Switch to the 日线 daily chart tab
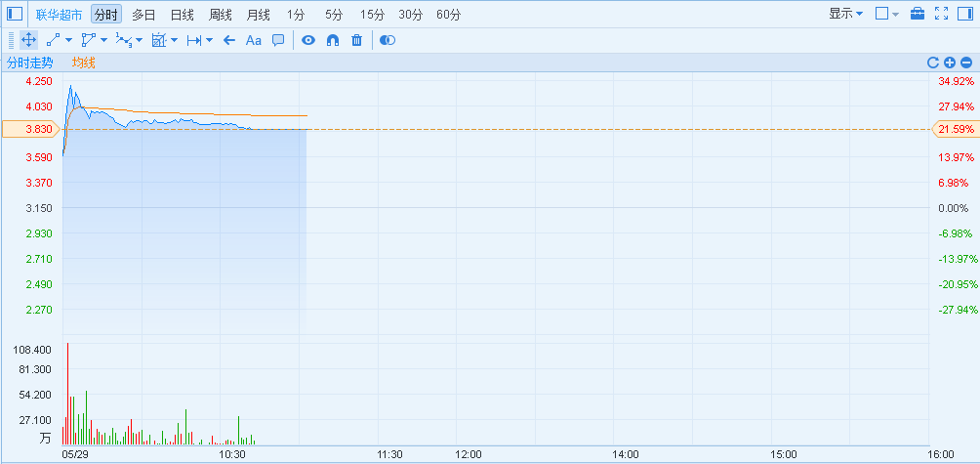 tap(182, 15)
